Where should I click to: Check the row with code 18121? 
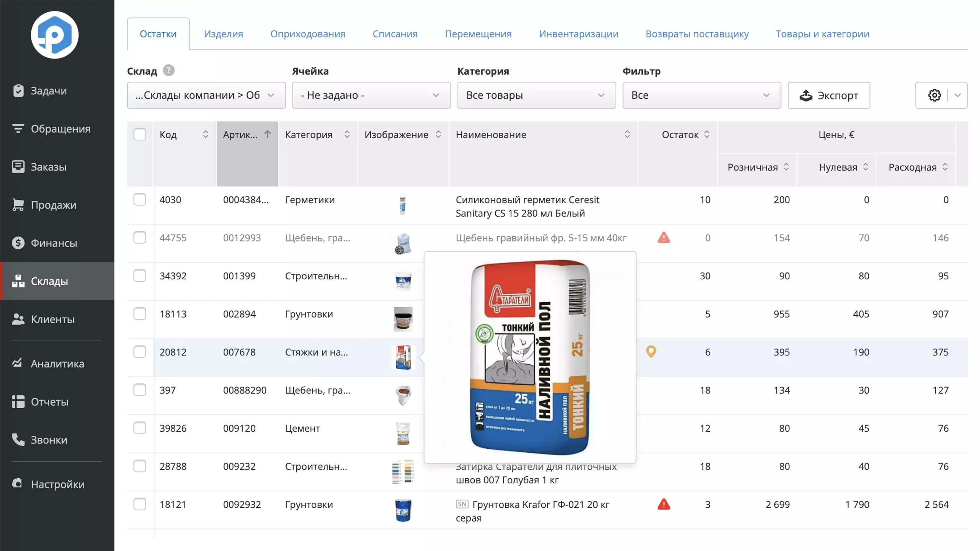(x=140, y=504)
